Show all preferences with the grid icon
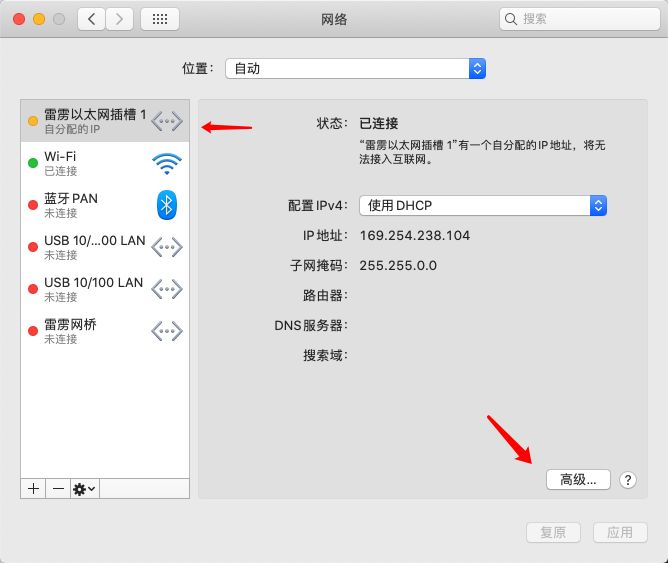Viewport: 668px width, 563px height. 160,19
